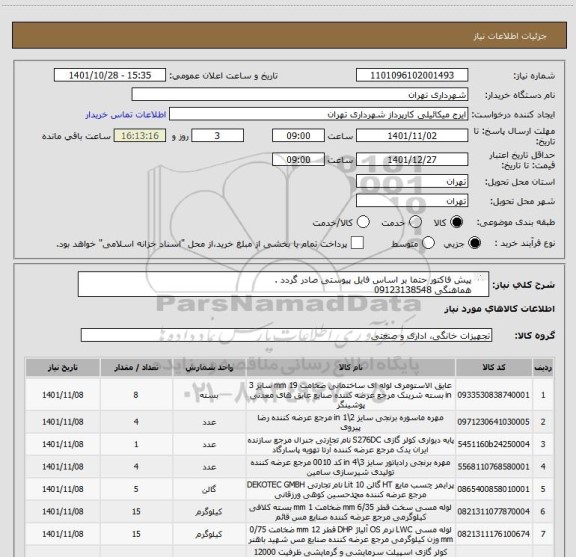576x557 pixels.
Task: Click the گروه کالا field
Action: (286, 335)
